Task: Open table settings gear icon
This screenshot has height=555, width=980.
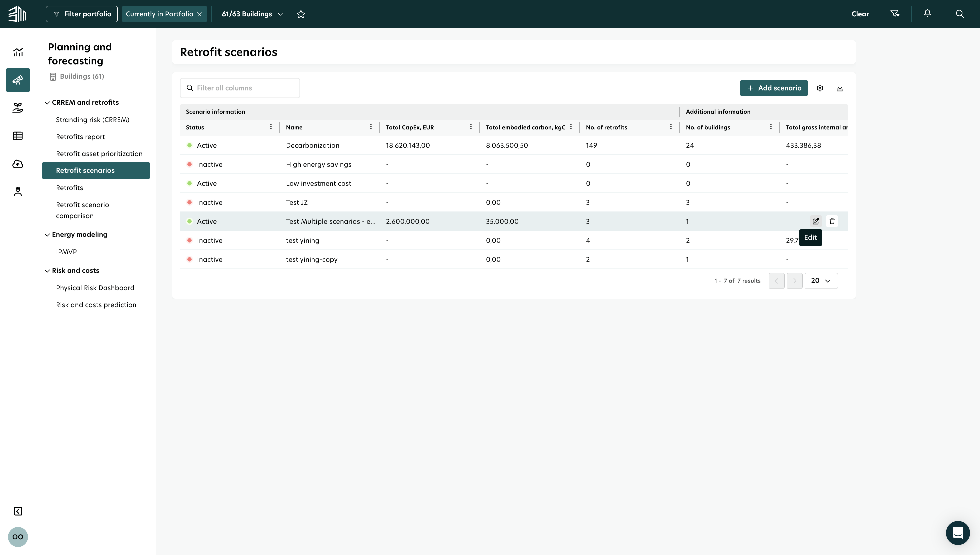Action: 820,88
